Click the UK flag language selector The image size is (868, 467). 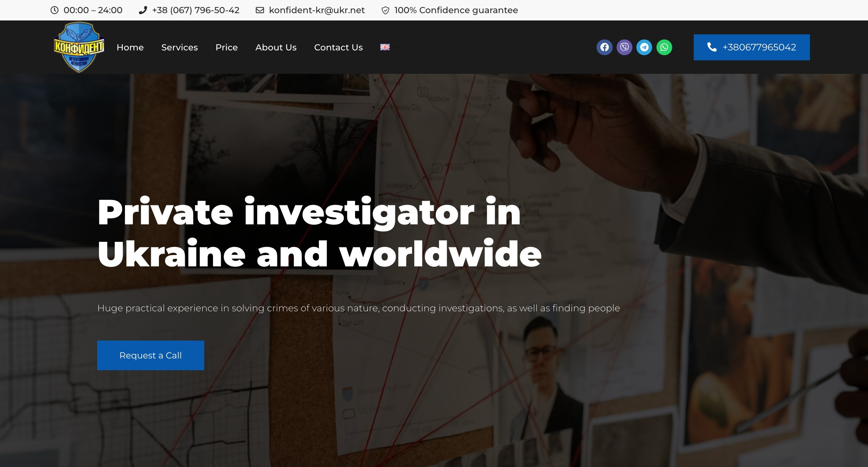[x=385, y=47]
